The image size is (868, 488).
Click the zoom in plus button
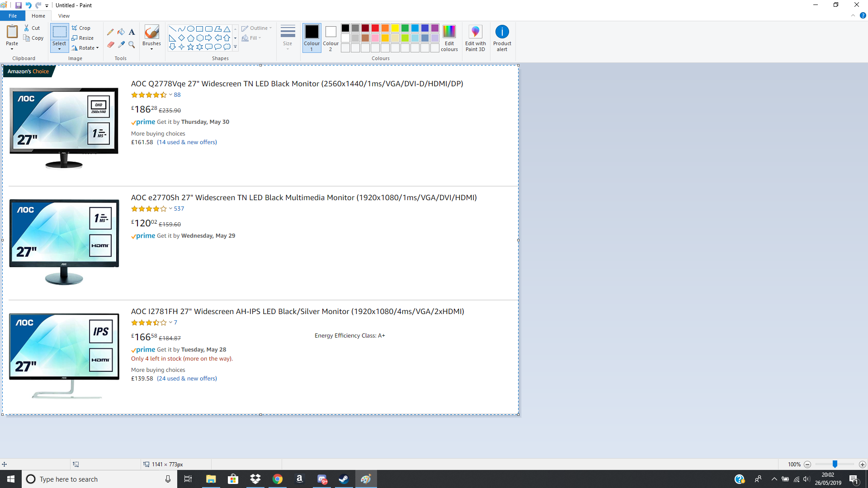coord(863,465)
